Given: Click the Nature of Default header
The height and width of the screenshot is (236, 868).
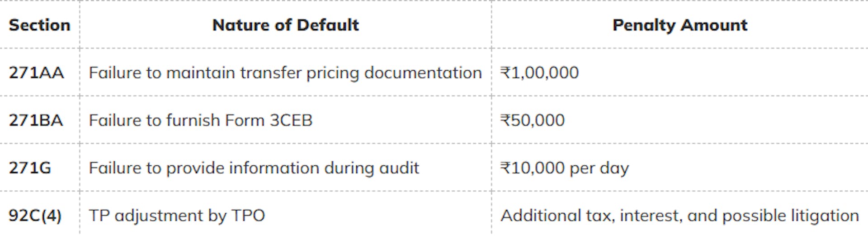Looking at the screenshot, I should click(x=285, y=25).
